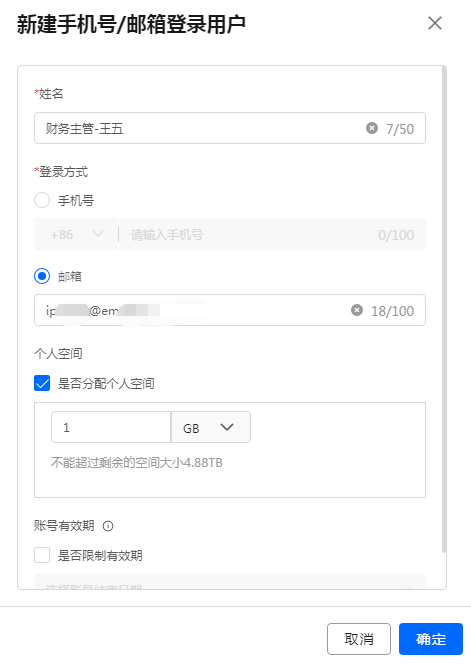The width and height of the screenshot is (471, 664).
Task: Open the GB unit dropdown
Action: pos(211,427)
